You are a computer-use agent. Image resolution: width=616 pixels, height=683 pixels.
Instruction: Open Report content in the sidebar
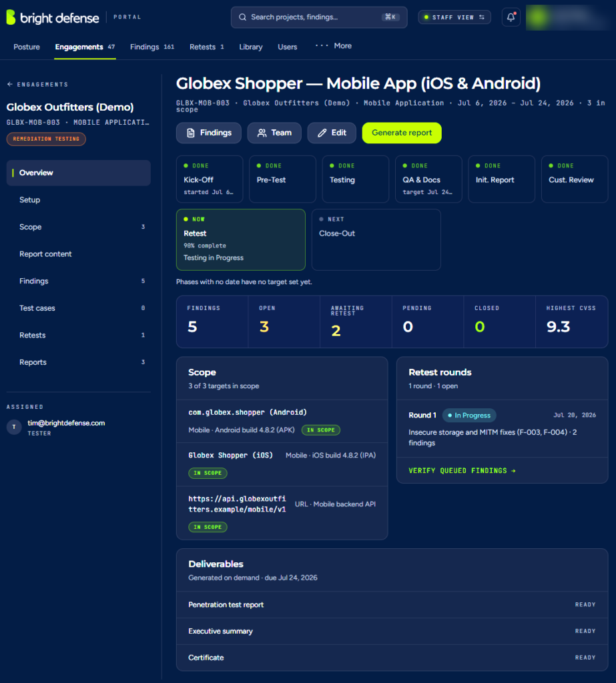[x=79, y=254]
